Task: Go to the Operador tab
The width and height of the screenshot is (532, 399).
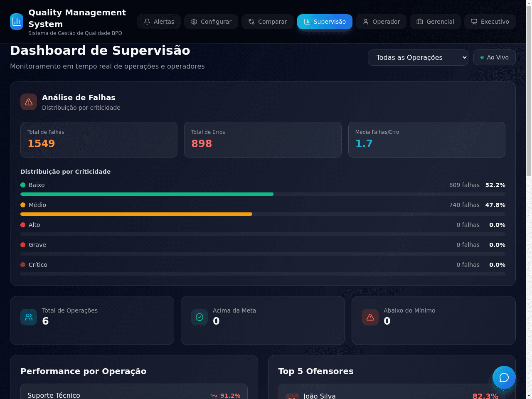Action: point(381,22)
